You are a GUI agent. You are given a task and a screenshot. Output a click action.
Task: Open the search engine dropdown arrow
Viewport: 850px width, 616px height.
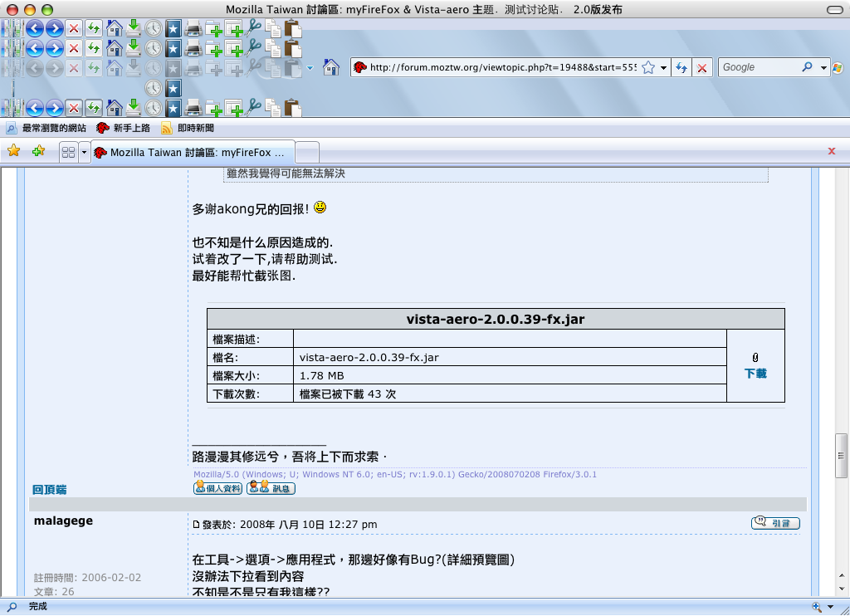(x=823, y=68)
